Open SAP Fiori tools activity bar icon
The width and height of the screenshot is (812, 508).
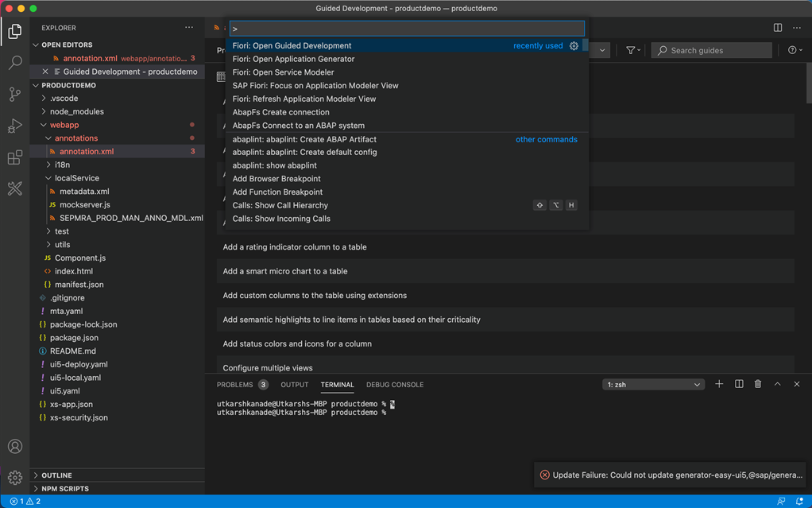pyautogui.click(x=15, y=188)
